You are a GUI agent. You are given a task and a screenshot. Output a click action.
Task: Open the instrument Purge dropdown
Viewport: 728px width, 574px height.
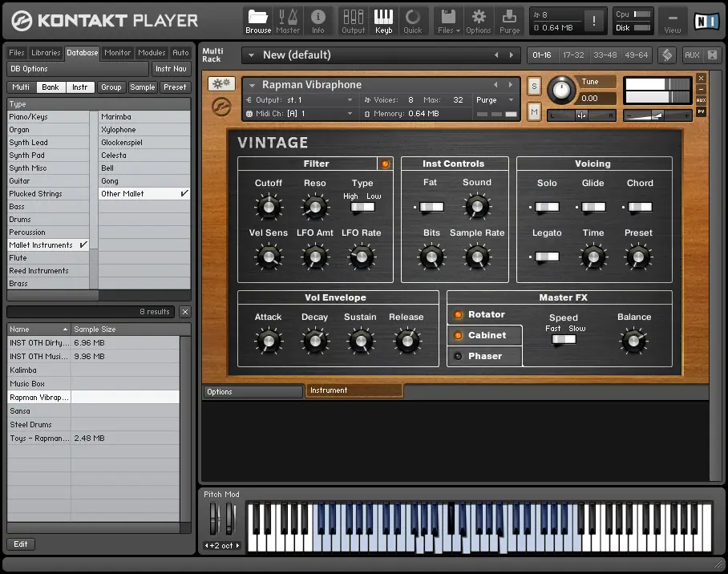[511, 100]
